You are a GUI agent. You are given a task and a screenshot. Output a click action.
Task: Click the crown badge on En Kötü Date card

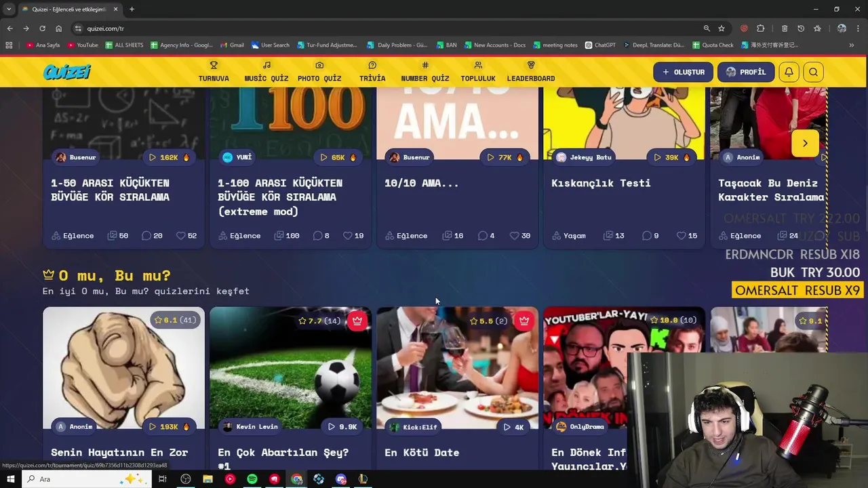click(524, 321)
